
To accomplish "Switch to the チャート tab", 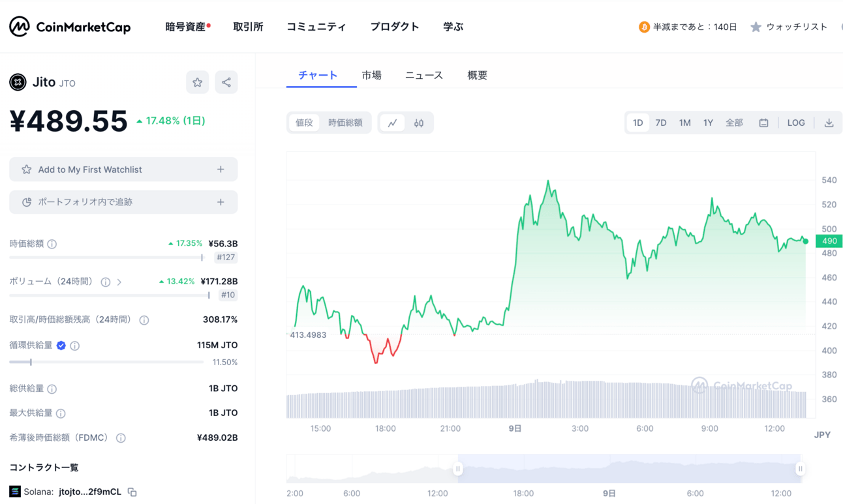I will [318, 75].
